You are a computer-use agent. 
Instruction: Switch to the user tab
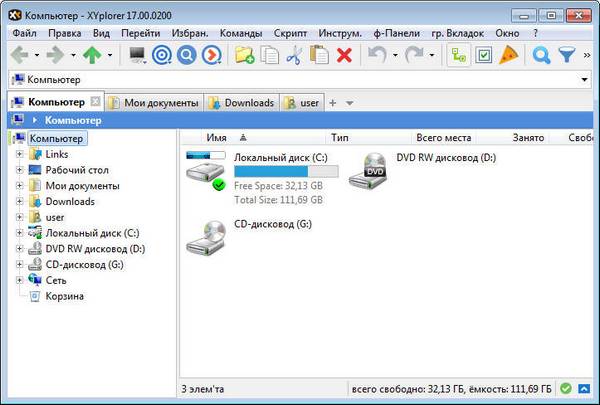coord(302,103)
